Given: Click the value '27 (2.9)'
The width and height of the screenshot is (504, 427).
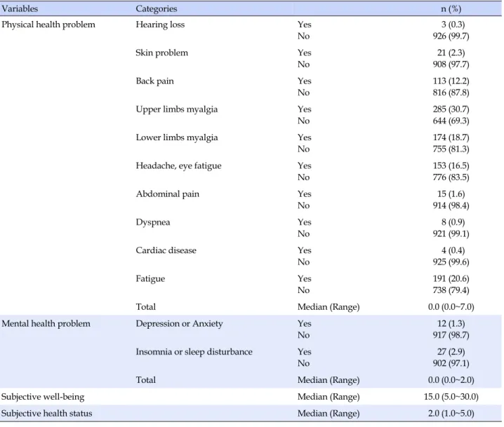Looking at the screenshot, I should 451,352.
